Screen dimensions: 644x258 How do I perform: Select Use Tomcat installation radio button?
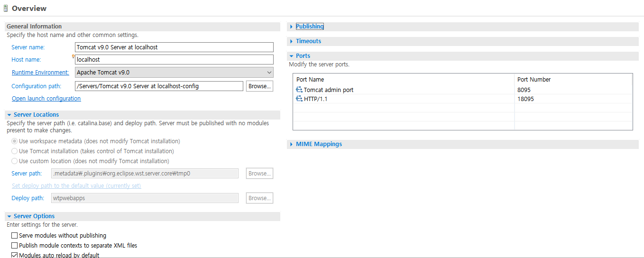point(15,151)
